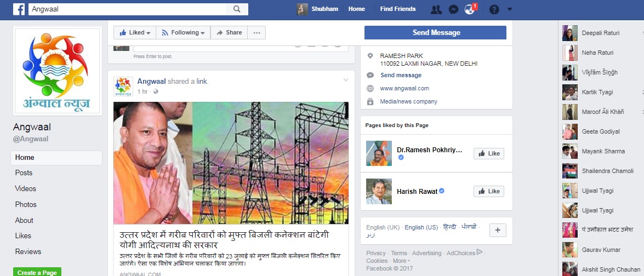Like the Harish Rawat page
The width and height of the screenshot is (644, 276).
point(489,191)
